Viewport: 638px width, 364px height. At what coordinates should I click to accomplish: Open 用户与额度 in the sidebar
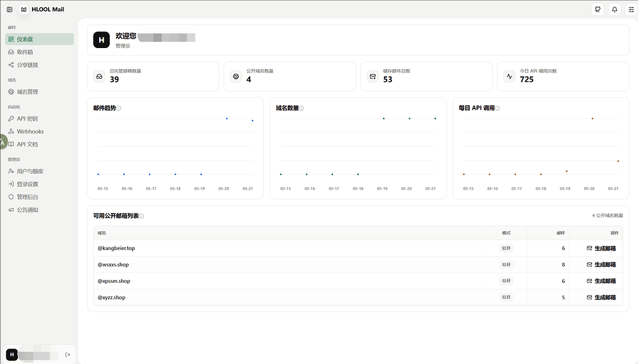pos(39,171)
